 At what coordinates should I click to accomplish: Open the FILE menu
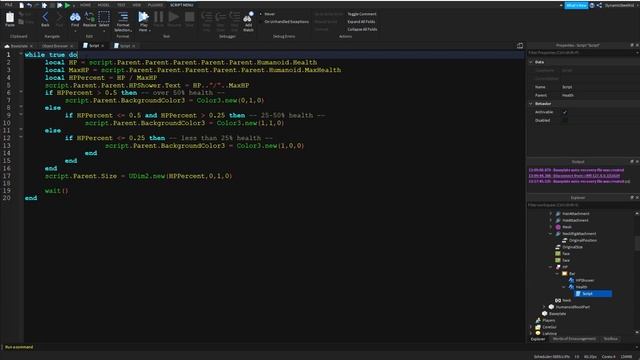point(9,5)
